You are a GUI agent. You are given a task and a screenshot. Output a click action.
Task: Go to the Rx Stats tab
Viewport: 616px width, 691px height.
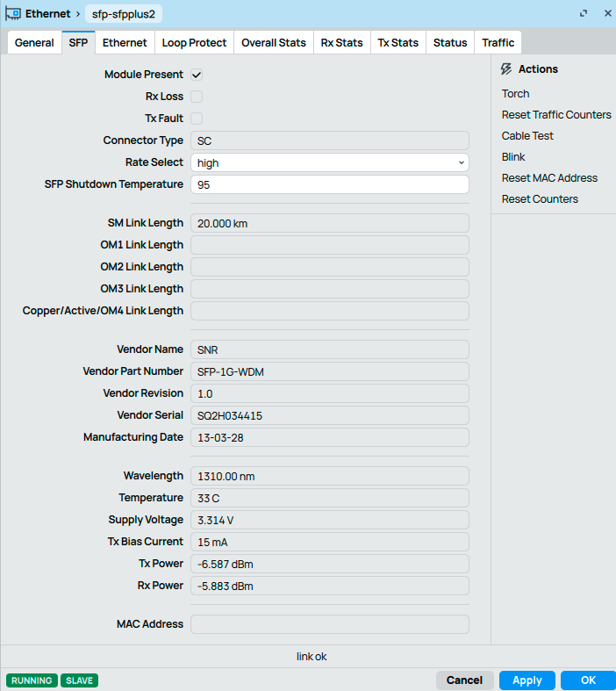pos(341,43)
